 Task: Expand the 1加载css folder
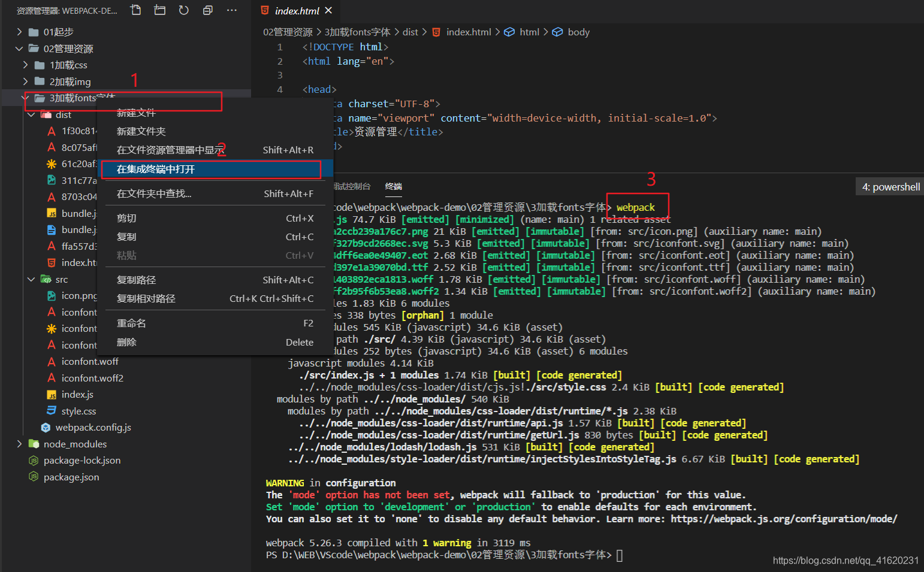(25, 65)
